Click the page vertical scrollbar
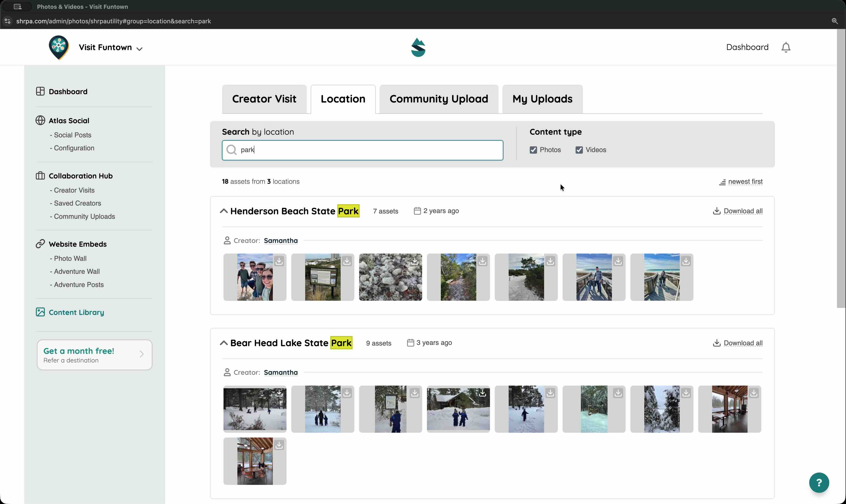The width and height of the screenshot is (846, 504). pyautogui.click(x=841, y=168)
